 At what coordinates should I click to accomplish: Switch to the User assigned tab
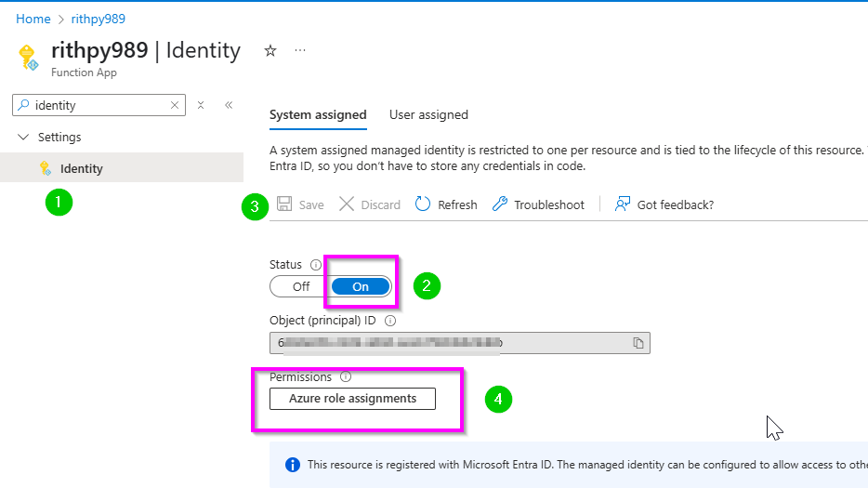pyautogui.click(x=428, y=115)
